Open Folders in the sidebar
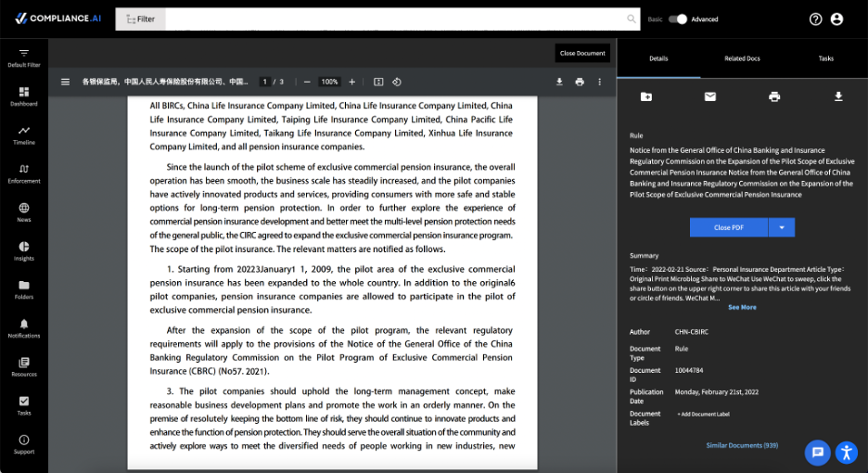This screenshot has height=473, width=868. (24, 289)
